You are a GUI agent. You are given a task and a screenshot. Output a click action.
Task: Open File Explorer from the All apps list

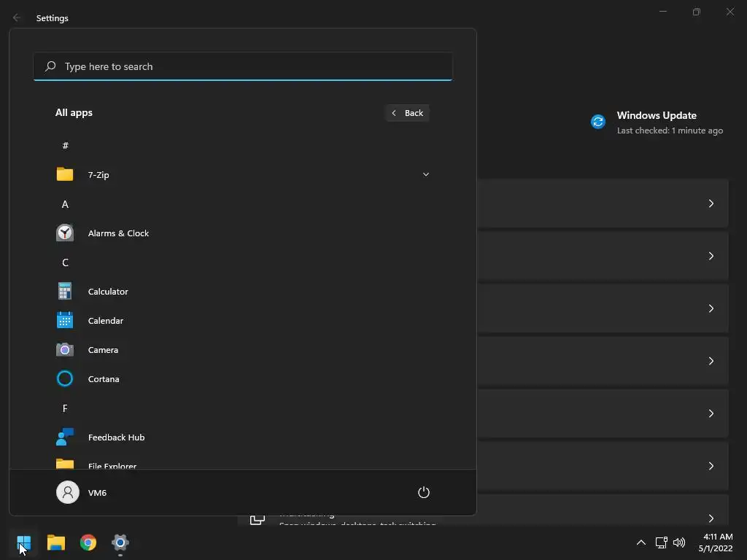pos(242,464)
